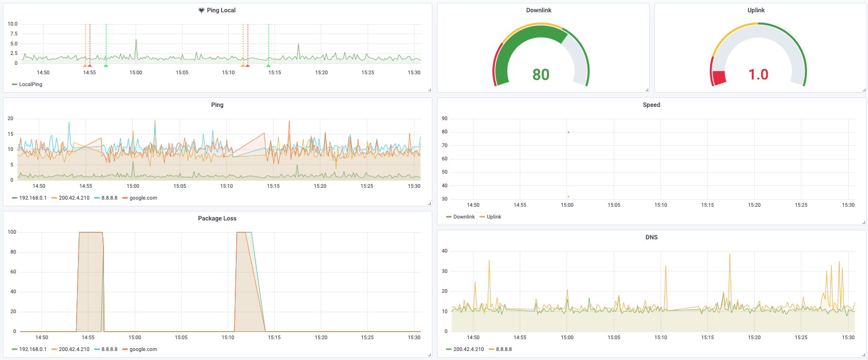Toggle 200.42.4.210 series in Ping legend
The width and height of the screenshot is (868, 360).
click(74, 198)
